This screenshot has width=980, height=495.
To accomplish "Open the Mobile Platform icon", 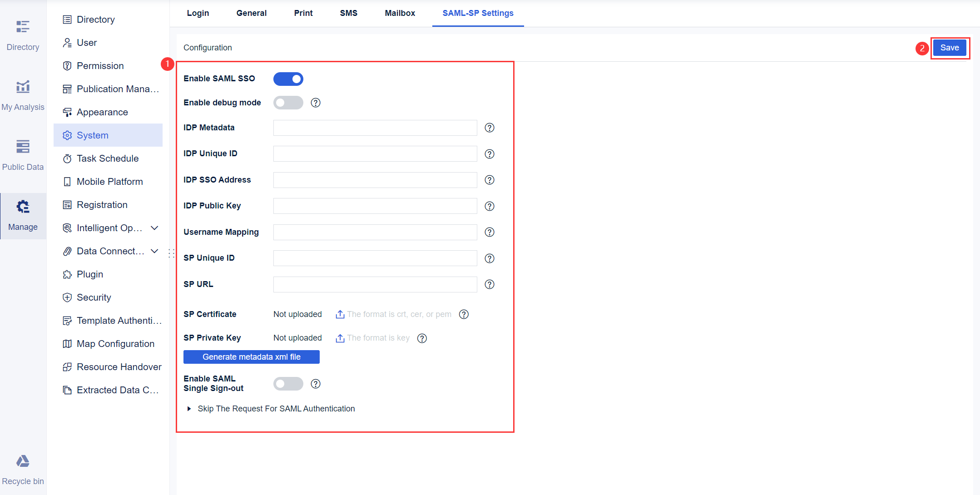I will point(67,181).
